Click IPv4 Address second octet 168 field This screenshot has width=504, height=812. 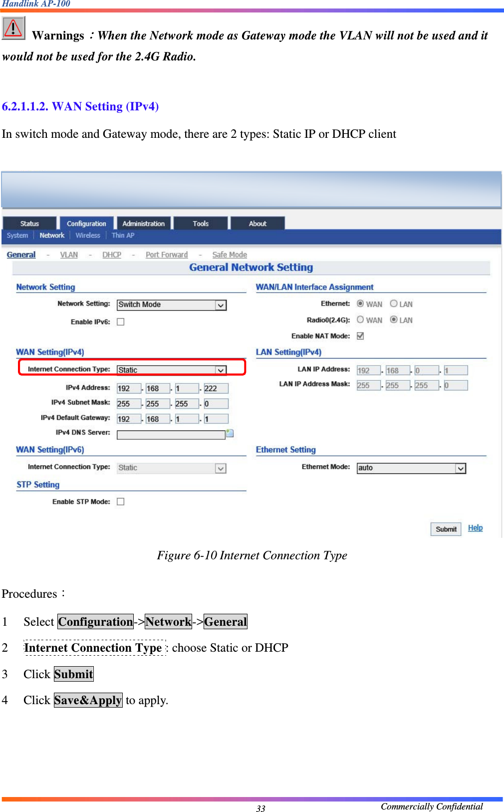click(158, 389)
